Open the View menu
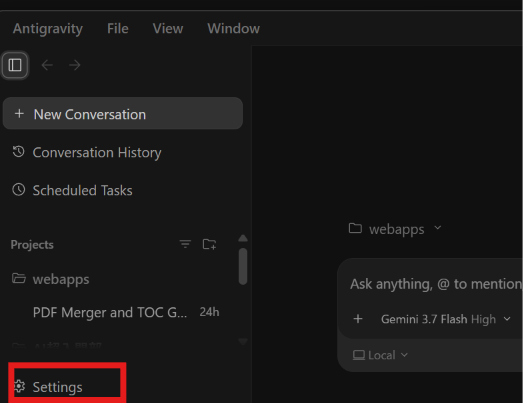523x403 pixels. [168, 29]
